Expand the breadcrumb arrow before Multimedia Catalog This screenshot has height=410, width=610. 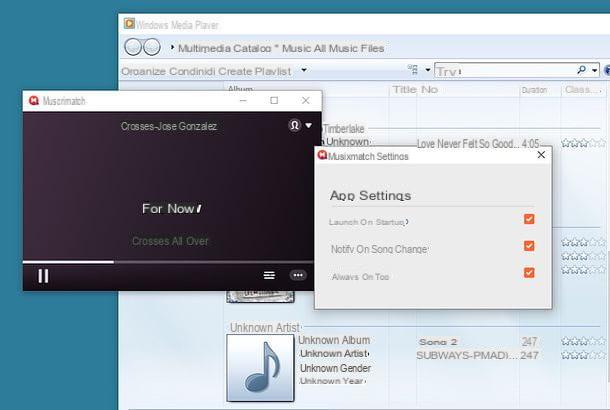coord(172,47)
